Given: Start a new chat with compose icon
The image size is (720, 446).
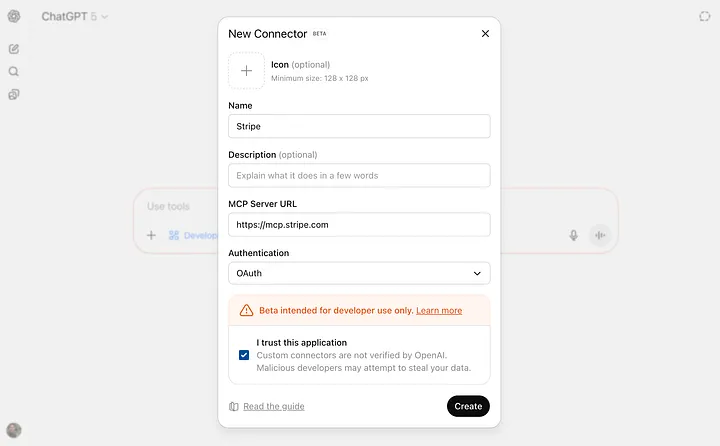Looking at the screenshot, I should (x=14, y=48).
